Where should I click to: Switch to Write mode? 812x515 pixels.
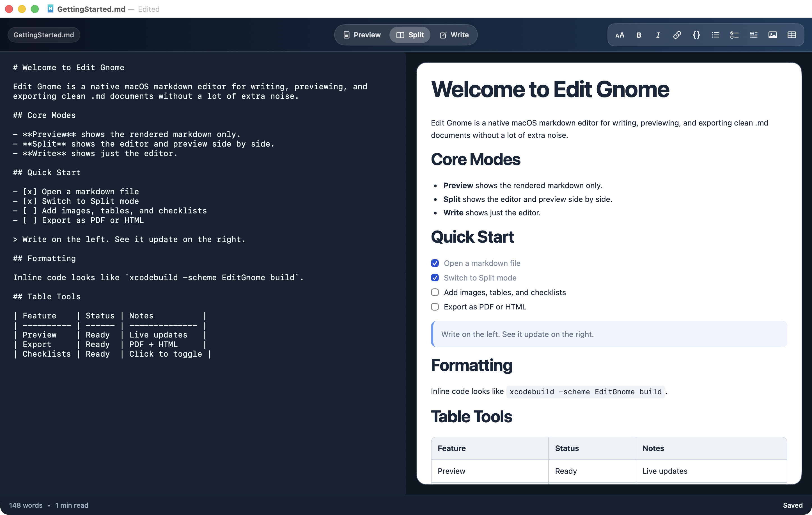454,35
